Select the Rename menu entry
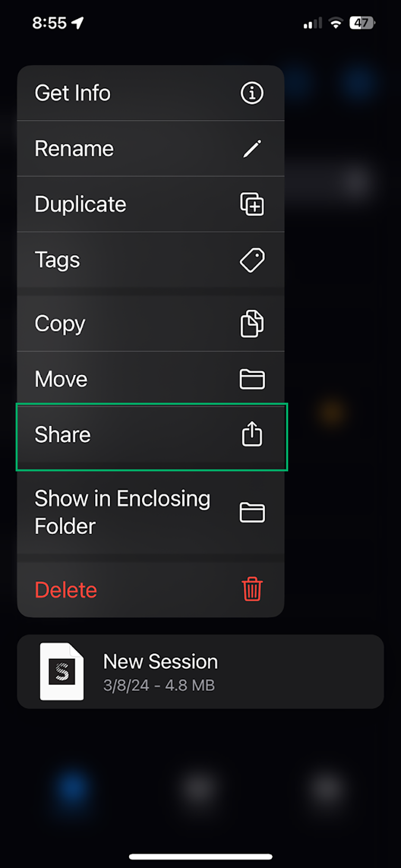Screen dimensions: 401x868 click(151, 149)
